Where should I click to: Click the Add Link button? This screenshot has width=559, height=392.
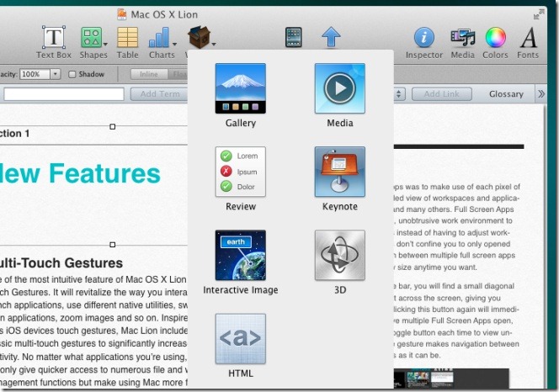click(442, 94)
